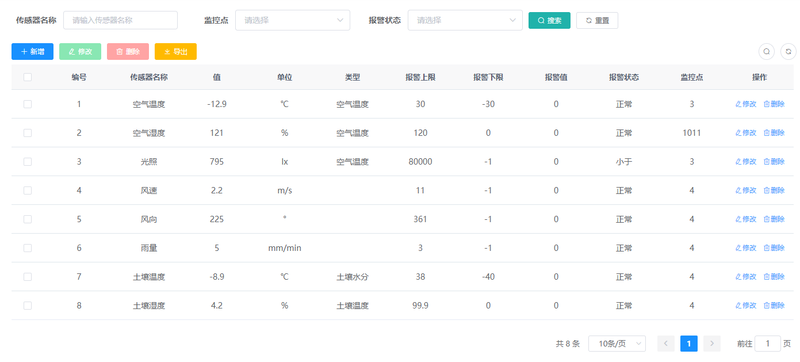Go to next page with right arrow
Screen dimensions: 800x362
pyautogui.click(x=712, y=344)
